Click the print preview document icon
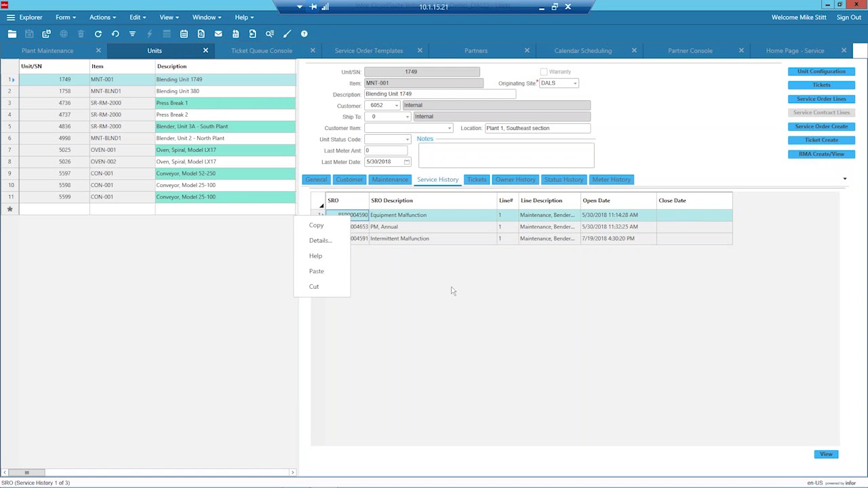868x488 pixels. (201, 34)
